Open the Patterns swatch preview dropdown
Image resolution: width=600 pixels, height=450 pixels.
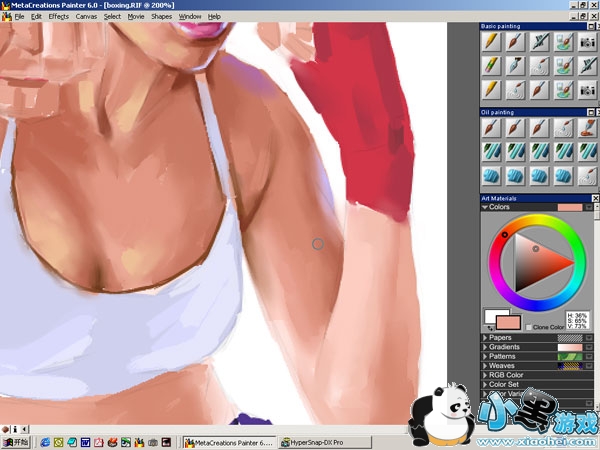[589, 356]
